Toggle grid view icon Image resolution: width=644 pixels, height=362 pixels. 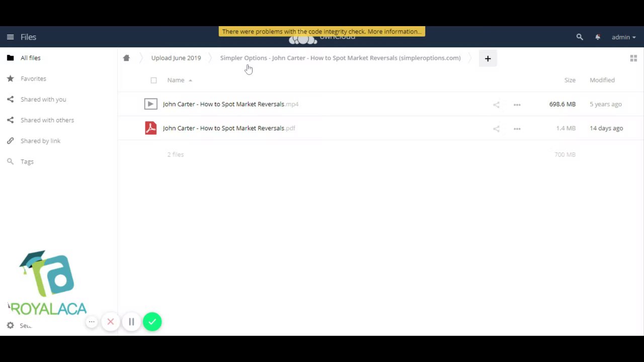(x=633, y=58)
